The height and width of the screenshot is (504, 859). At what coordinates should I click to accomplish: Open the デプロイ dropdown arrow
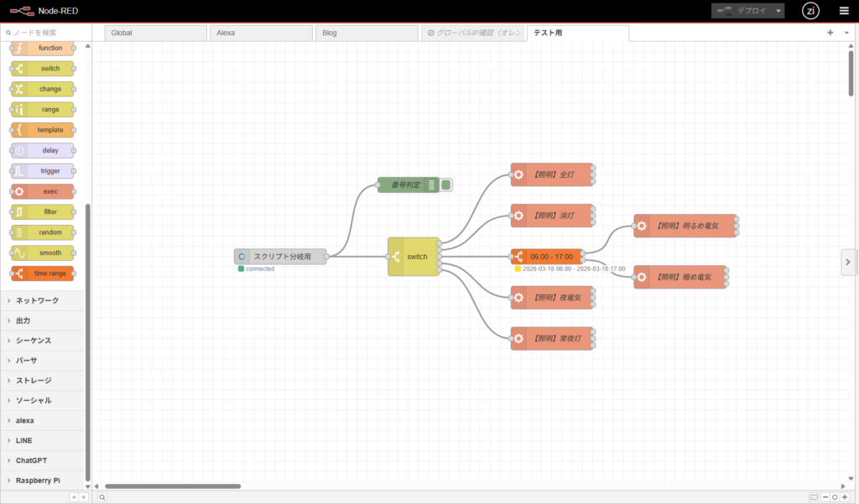779,11
